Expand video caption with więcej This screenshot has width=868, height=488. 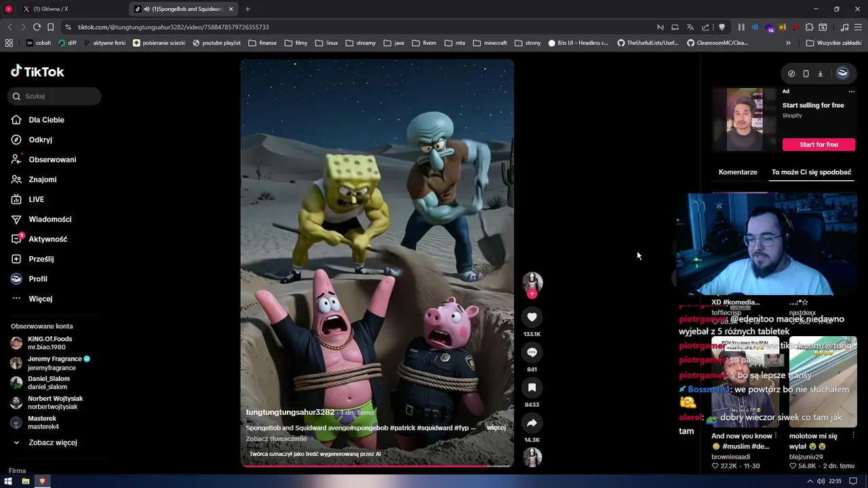496,428
